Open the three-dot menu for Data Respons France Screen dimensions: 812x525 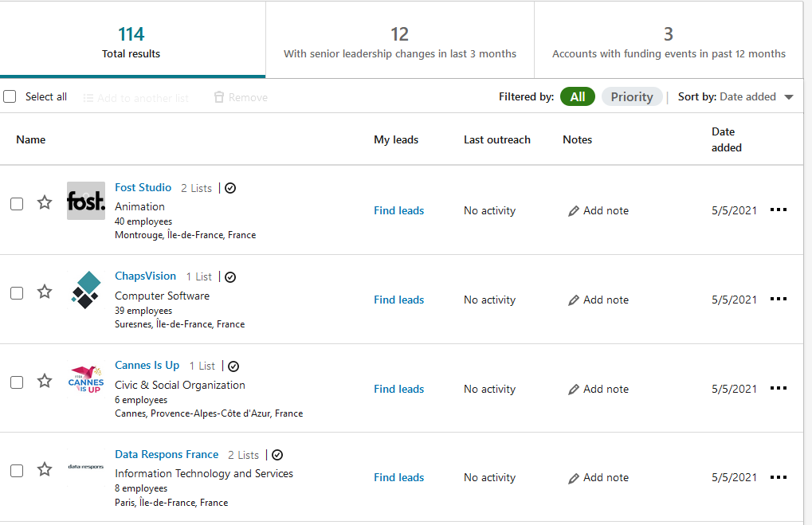pyautogui.click(x=779, y=477)
